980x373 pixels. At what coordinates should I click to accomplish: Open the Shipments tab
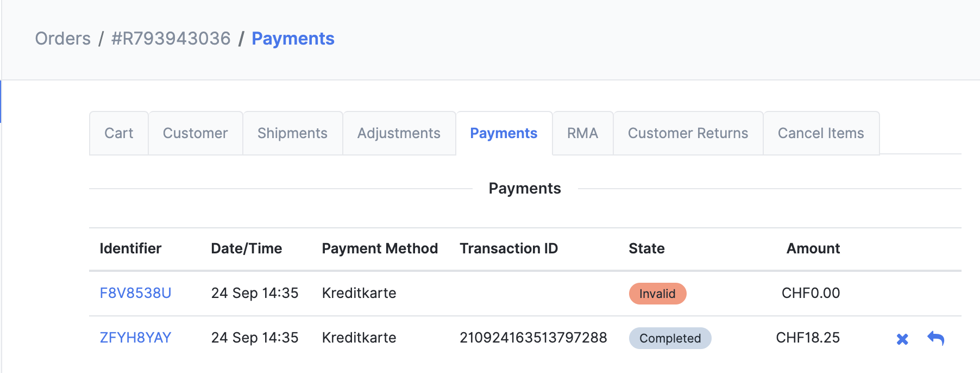coord(292,133)
